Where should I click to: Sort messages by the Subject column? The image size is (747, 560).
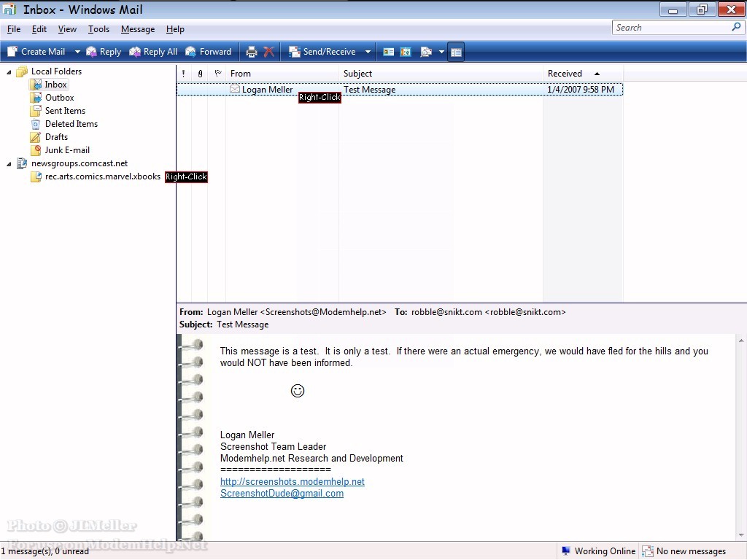point(441,74)
